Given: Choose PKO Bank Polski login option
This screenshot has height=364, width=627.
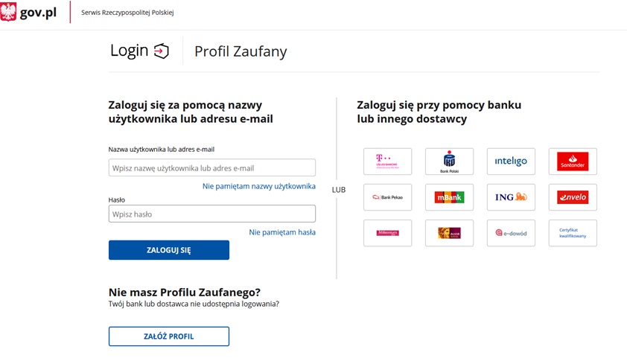Looking at the screenshot, I should [x=449, y=162].
